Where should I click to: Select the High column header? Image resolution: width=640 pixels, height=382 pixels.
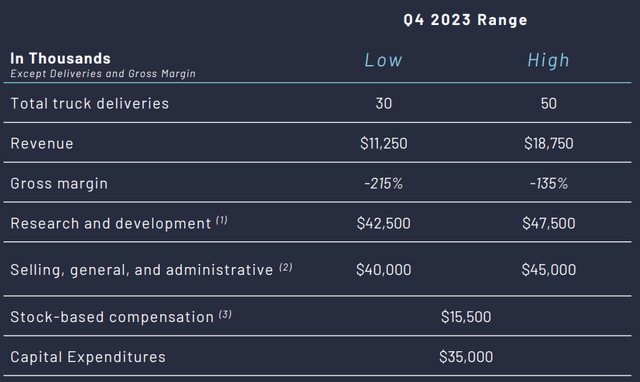coord(548,60)
